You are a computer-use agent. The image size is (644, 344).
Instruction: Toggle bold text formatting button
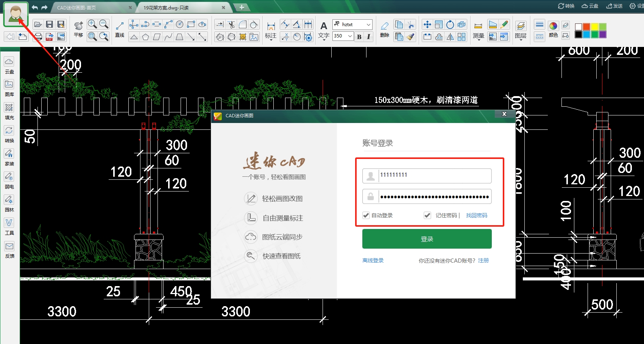click(x=359, y=36)
